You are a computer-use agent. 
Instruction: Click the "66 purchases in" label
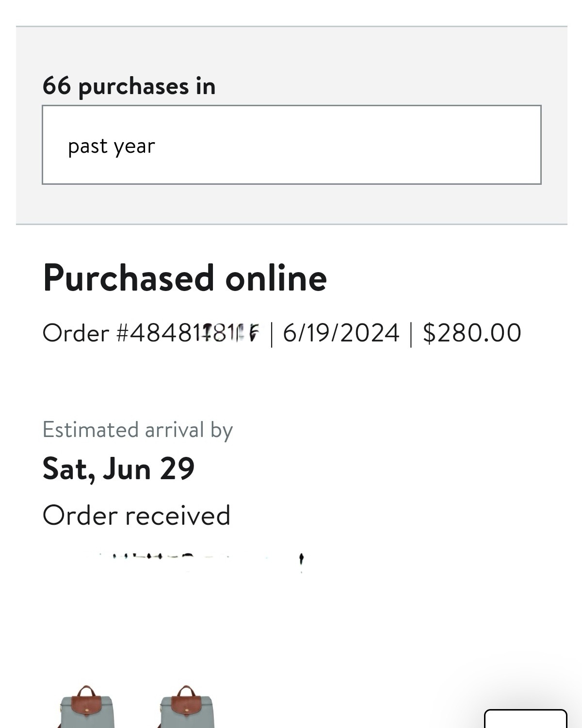coord(129,86)
